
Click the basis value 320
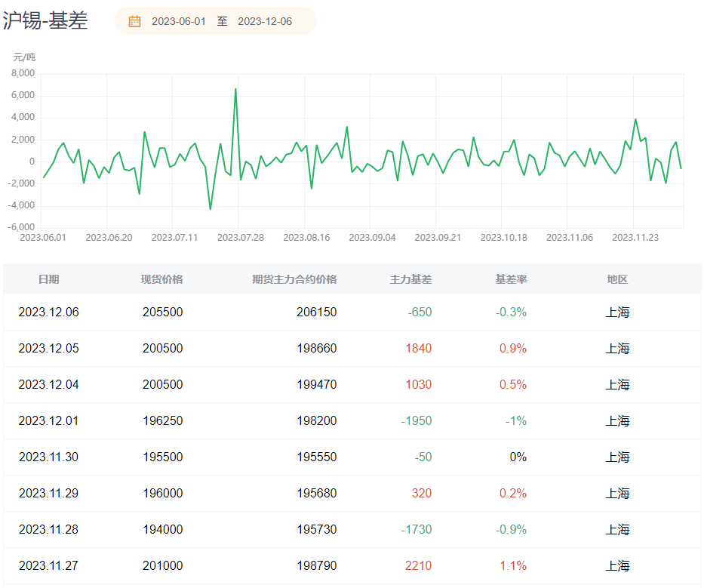[x=422, y=494]
